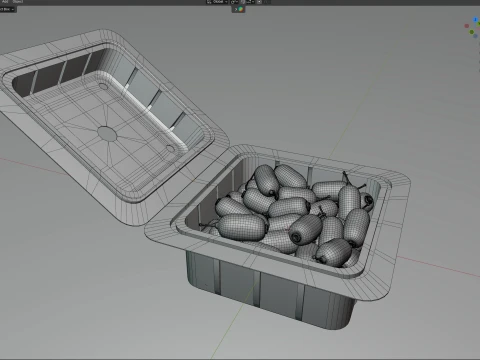
Task: Click the dim blue negative Z gizmo dot
Action: click(x=475, y=36)
